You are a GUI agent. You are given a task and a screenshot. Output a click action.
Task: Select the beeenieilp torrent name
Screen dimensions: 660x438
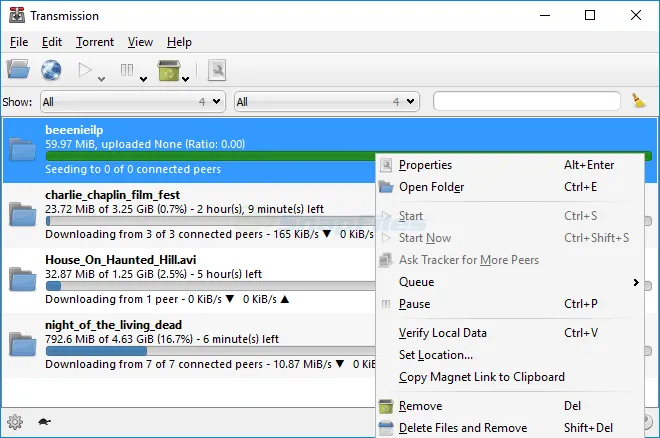tap(74, 130)
